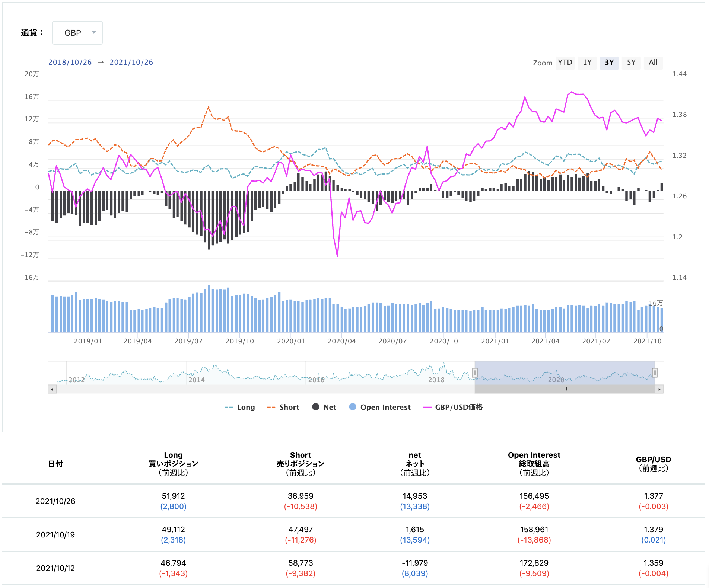Open the GBP currency dropdown
The image size is (709, 588).
[x=77, y=33]
